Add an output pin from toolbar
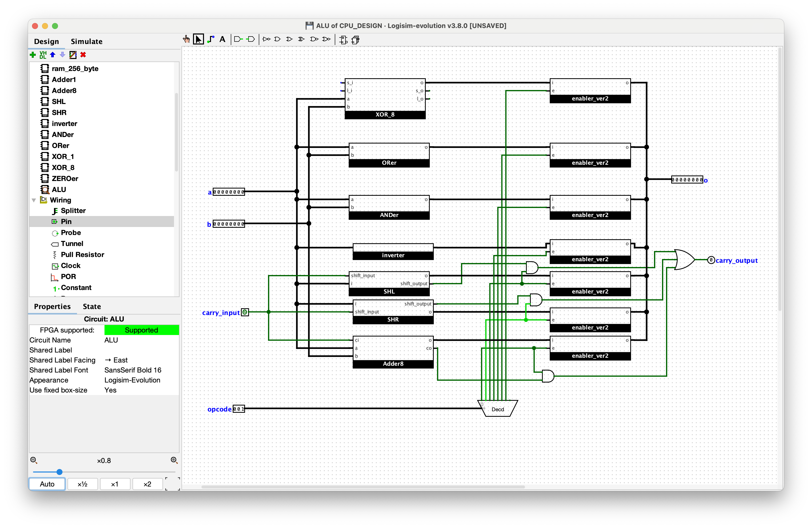 point(251,39)
